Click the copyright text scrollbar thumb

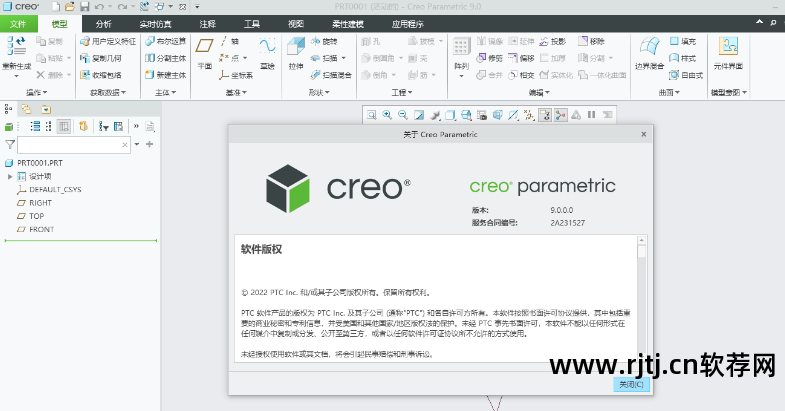tap(642, 251)
